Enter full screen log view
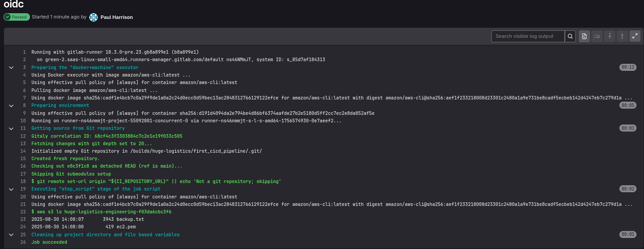This screenshot has height=249, width=644. pyautogui.click(x=635, y=36)
